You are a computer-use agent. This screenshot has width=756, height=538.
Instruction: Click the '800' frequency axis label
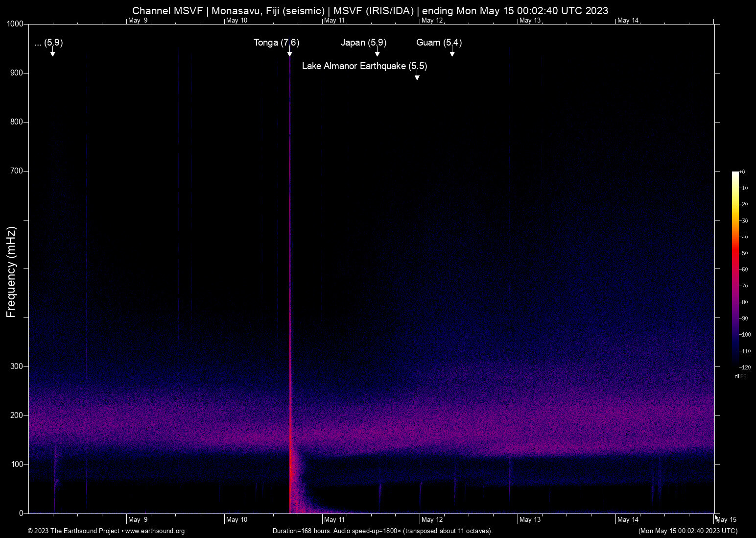[17, 122]
